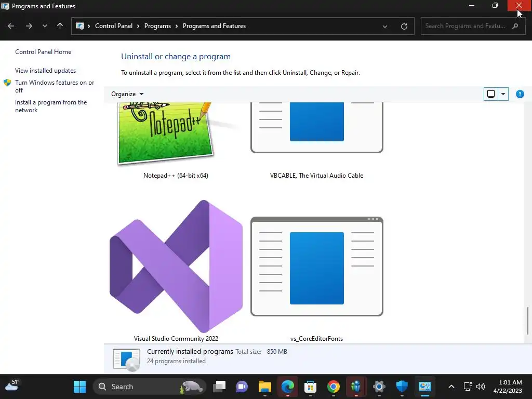The image size is (532, 399).
Task: Click the VBCABLE, The Virtual Audio Cable label
Action: (316, 176)
